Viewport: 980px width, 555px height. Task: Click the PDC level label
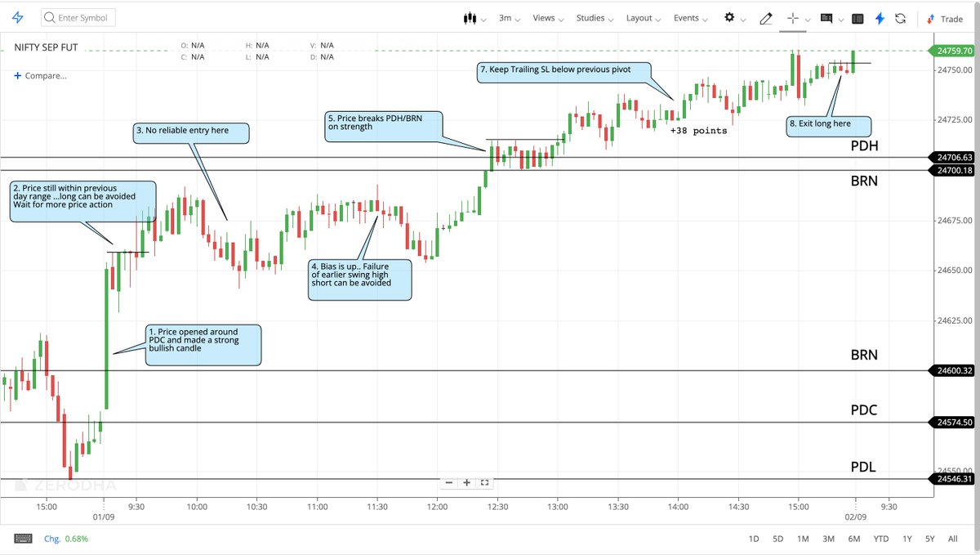tap(863, 410)
